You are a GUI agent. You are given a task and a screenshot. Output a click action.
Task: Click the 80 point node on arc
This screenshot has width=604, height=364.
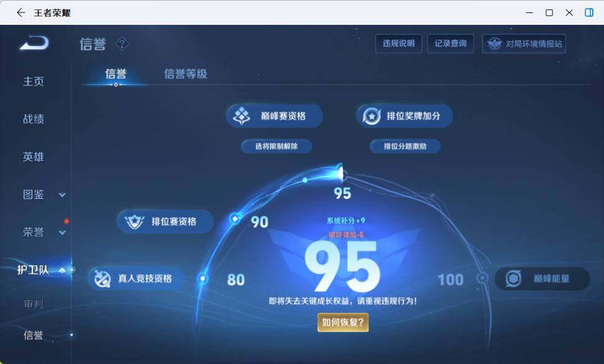[203, 278]
